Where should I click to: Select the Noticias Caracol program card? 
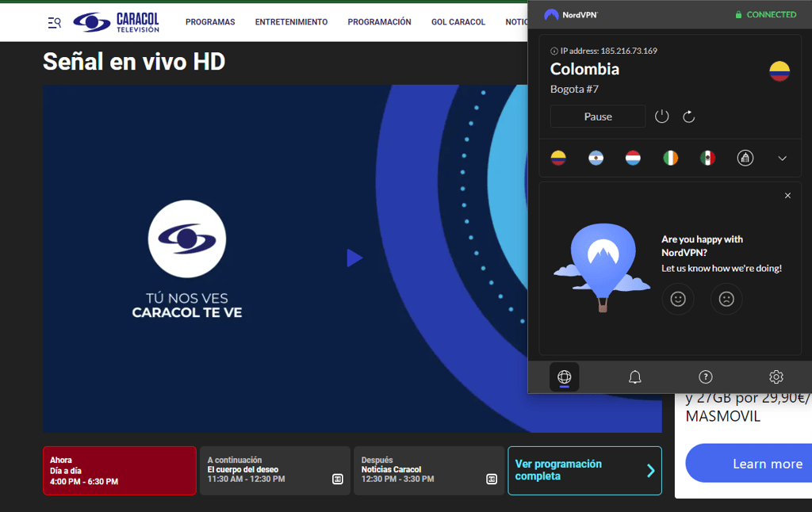tap(429, 471)
